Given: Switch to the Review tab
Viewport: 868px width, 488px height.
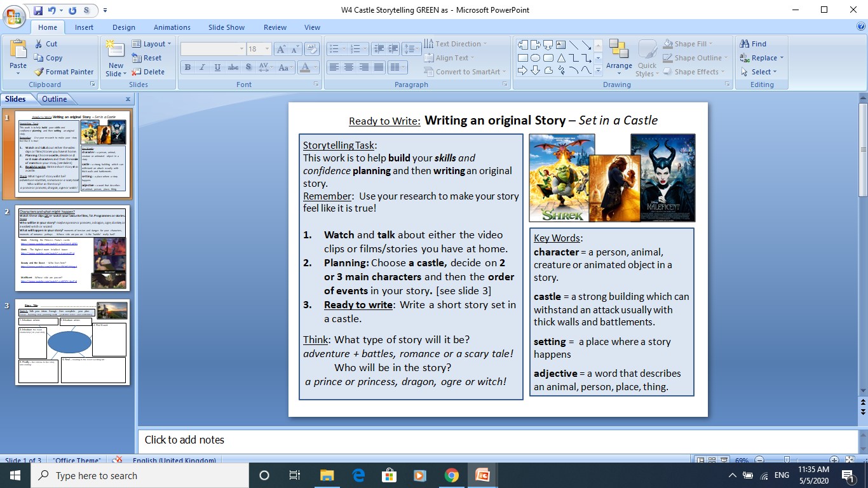Looking at the screenshot, I should point(275,27).
